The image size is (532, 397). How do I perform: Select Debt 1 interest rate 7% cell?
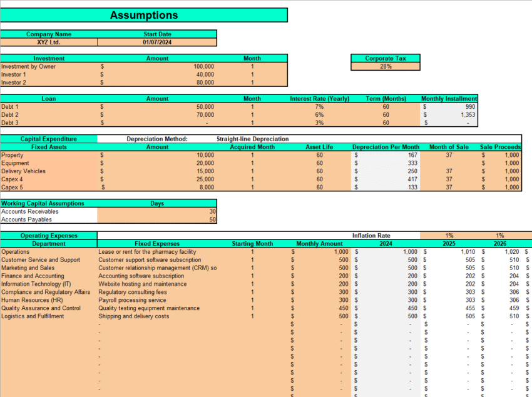(x=319, y=107)
